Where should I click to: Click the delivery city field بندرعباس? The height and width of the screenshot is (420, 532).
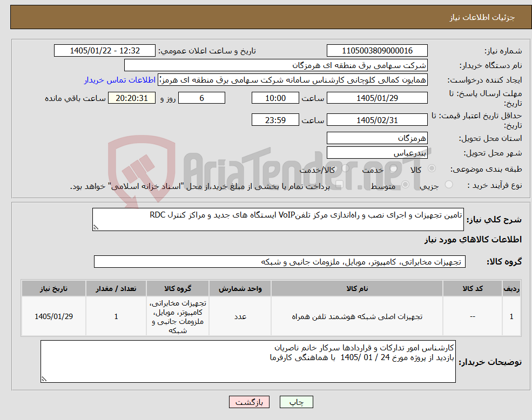pos(377,153)
